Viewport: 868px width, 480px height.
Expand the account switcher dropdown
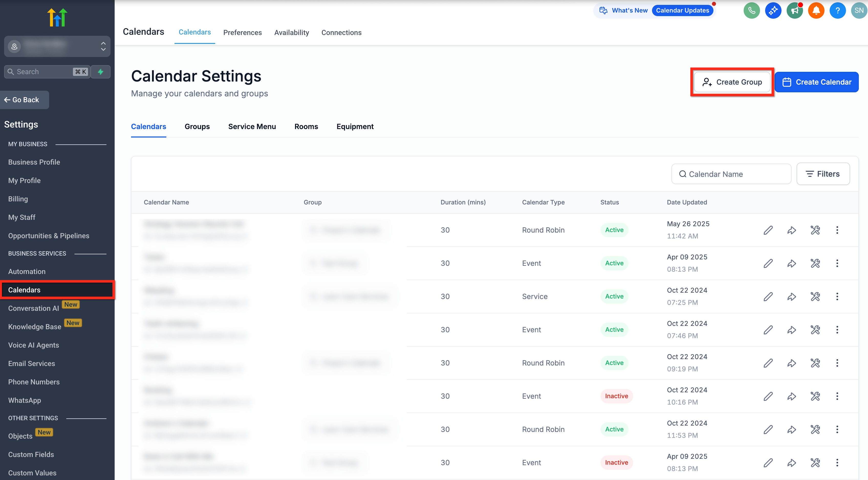pyautogui.click(x=103, y=47)
